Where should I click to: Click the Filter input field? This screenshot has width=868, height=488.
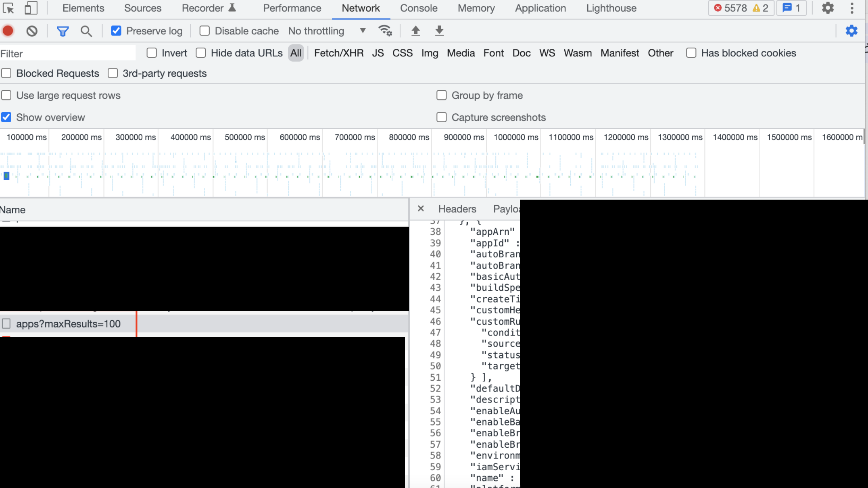68,53
